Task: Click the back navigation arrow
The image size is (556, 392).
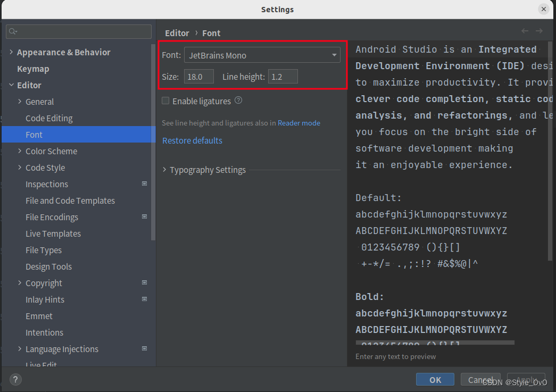Action: coord(525,31)
